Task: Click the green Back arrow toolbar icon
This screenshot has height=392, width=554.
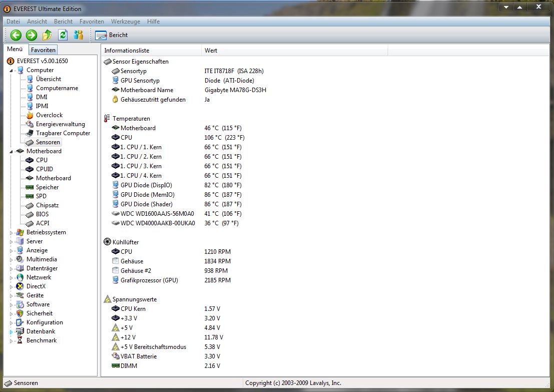Action: (16, 35)
